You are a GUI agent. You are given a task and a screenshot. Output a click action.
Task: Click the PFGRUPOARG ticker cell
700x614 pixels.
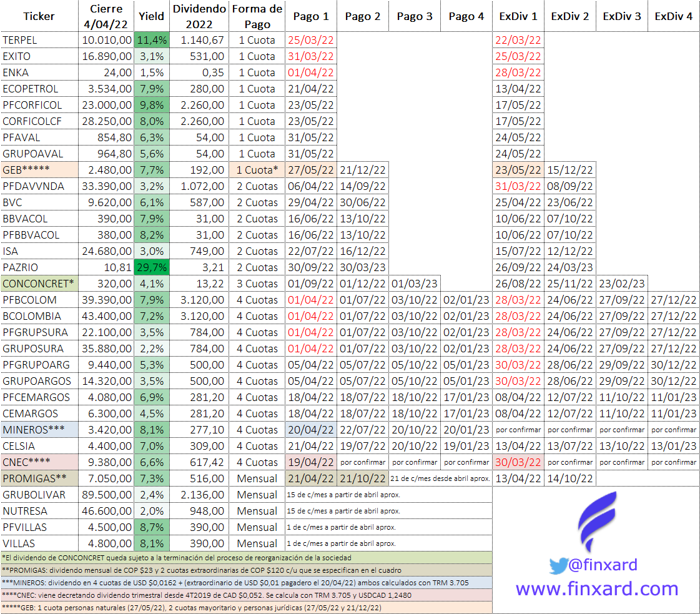[39, 365]
